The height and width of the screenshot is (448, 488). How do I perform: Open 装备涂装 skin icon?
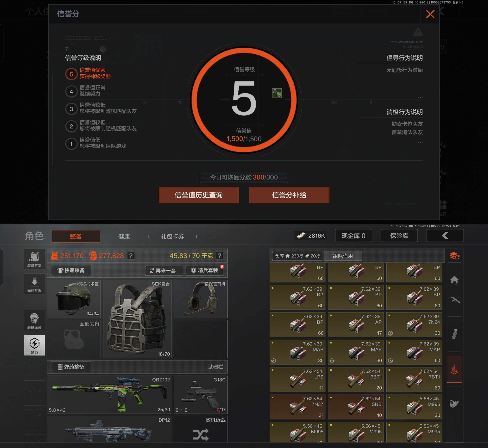coord(34,320)
